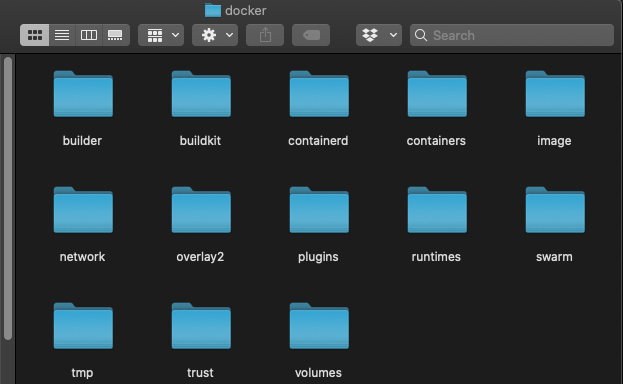Select the volumes folder icon
The height and width of the screenshot is (384, 623).
coord(319,326)
